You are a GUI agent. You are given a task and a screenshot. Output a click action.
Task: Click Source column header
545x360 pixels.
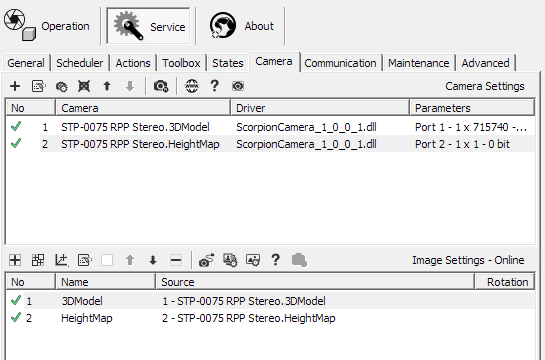coord(315,282)
